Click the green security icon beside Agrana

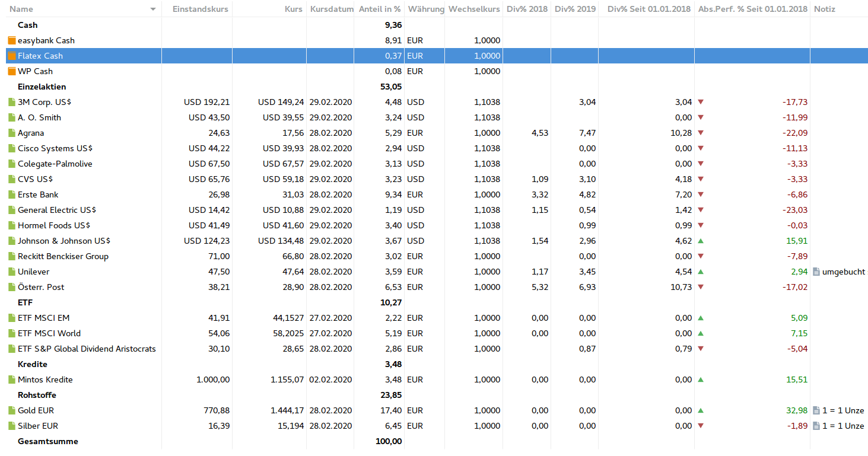(x=12, y=133)
